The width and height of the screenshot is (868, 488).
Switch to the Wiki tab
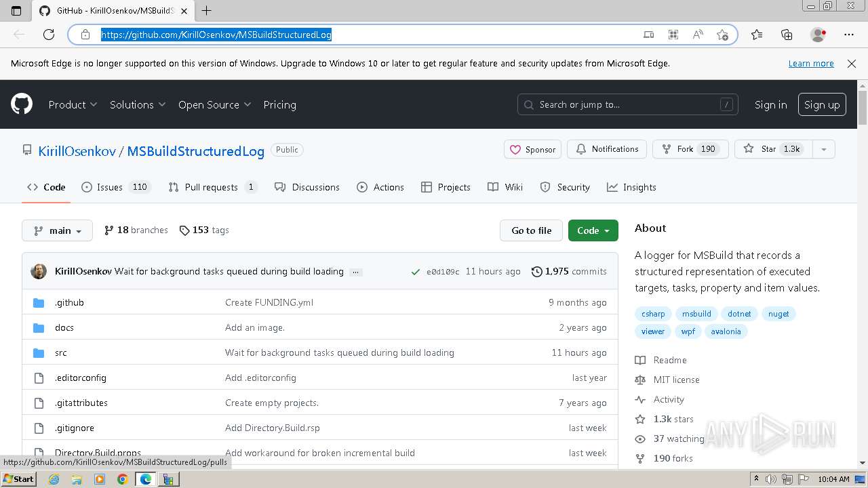(505, 187)
